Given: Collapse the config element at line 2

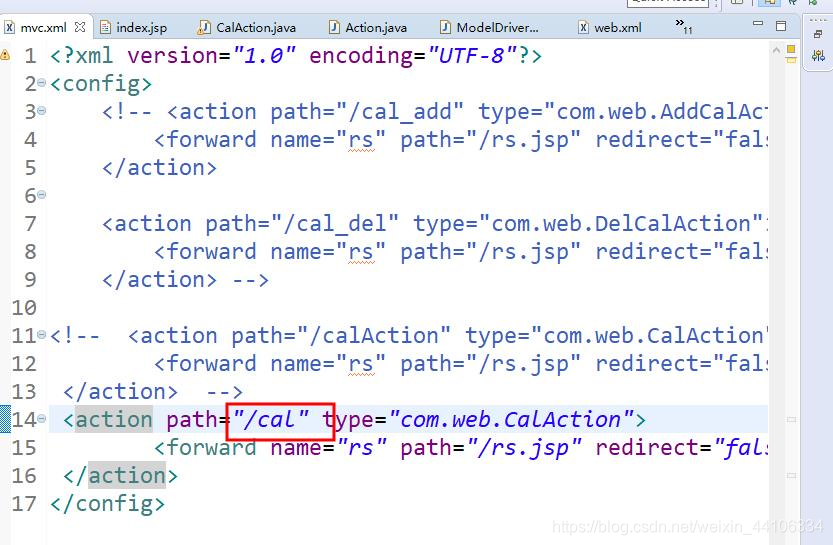Looking at the screenshot, I should (x=41, y=83).
